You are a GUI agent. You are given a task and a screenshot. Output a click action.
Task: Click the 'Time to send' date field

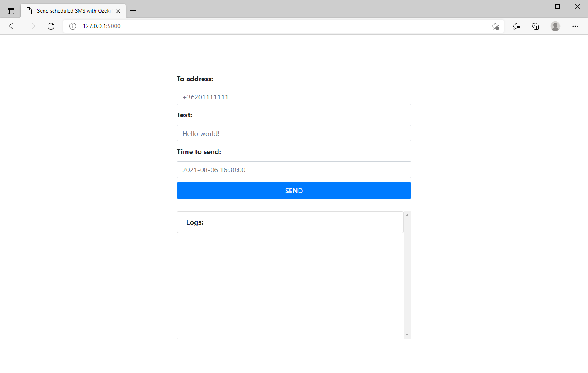click(294, 170)
